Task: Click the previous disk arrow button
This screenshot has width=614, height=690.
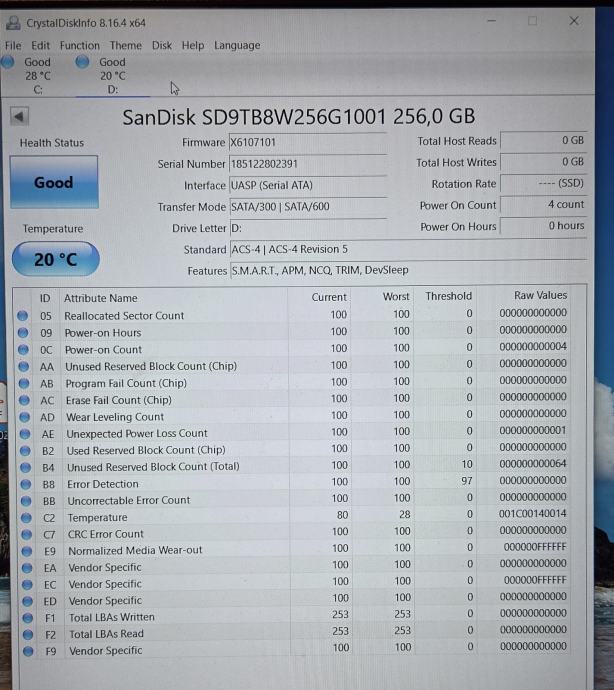Action: click(19, 117)
